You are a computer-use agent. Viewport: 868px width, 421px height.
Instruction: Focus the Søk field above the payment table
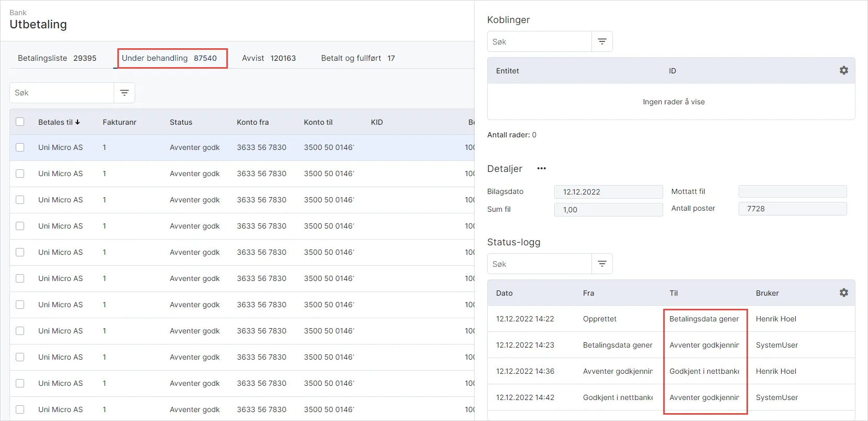pyautogui.click(x=62, y=93)
